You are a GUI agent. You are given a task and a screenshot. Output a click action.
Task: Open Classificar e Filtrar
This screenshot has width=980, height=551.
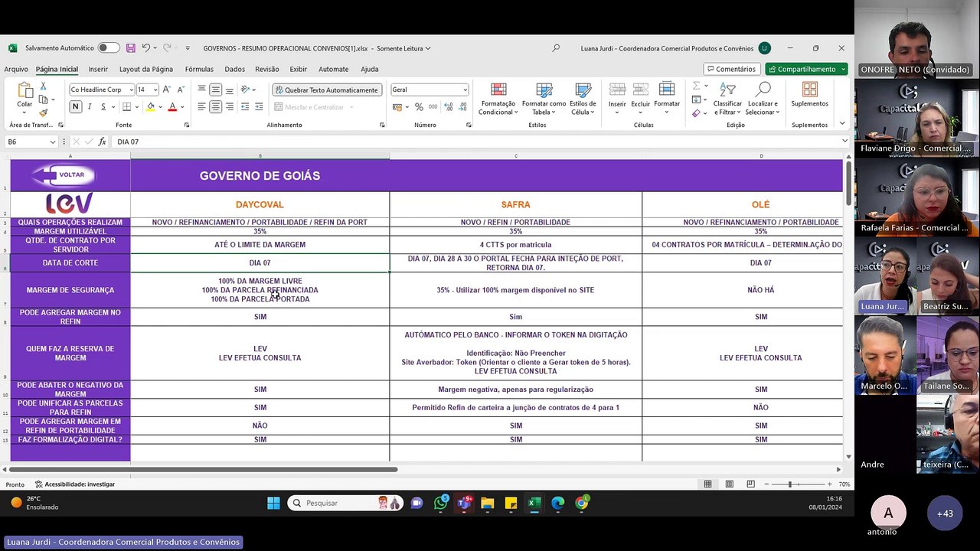[727, 99]
